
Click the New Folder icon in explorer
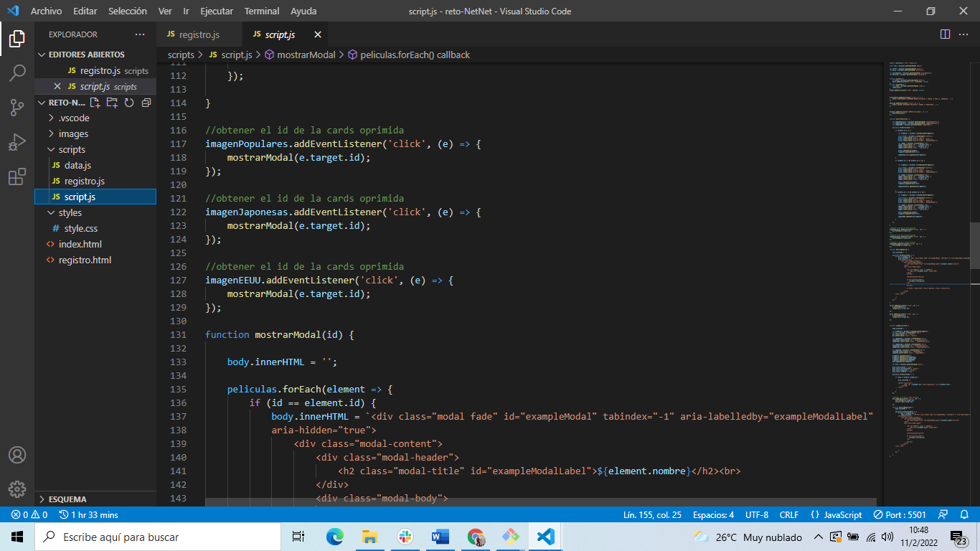point(112,103)
